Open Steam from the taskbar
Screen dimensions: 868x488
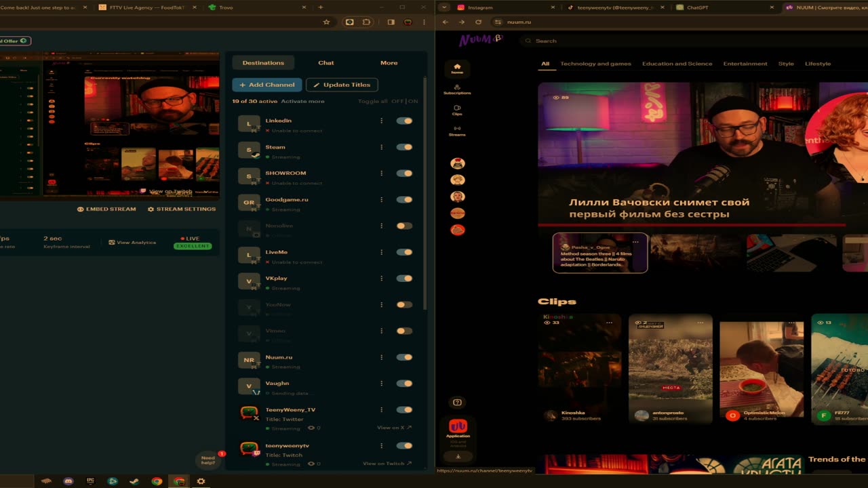click(x=134, y=481)
